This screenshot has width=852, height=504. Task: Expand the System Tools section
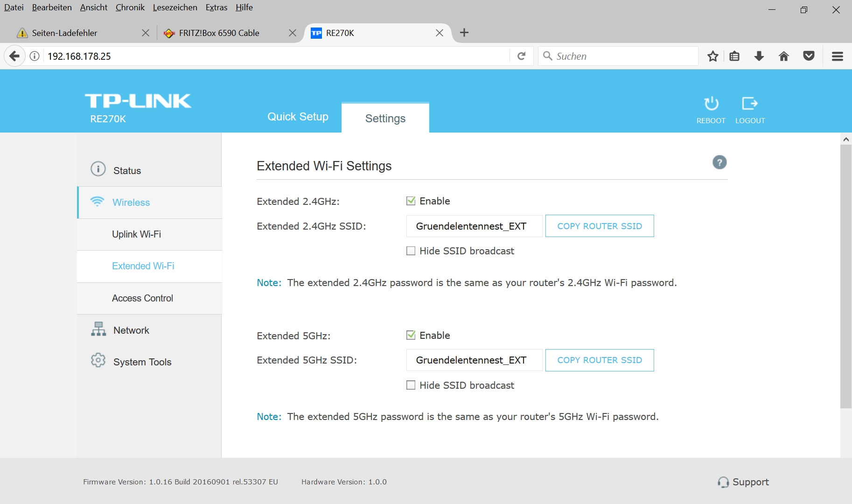point(149,362)
